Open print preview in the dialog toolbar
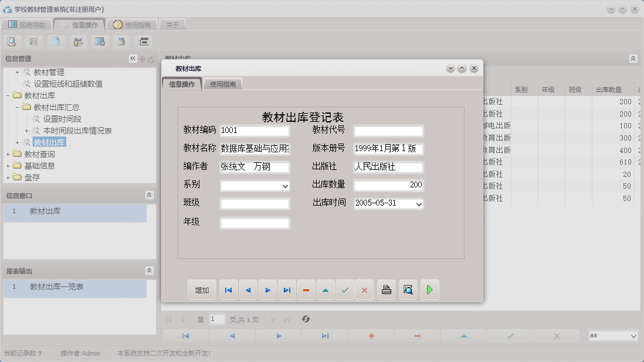The height and width of the screenshot is (362, 644). [408, 289]
